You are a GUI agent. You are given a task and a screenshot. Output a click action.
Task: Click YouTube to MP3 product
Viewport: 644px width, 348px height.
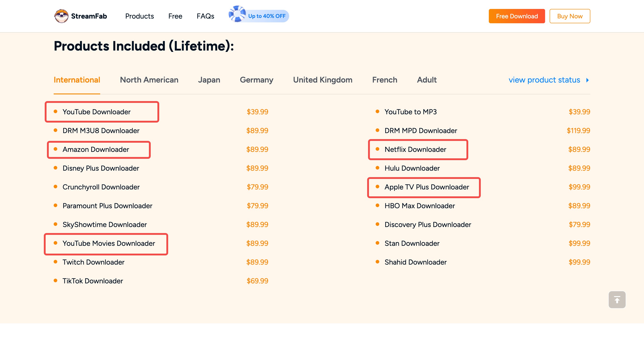click(x=411, y=112)
